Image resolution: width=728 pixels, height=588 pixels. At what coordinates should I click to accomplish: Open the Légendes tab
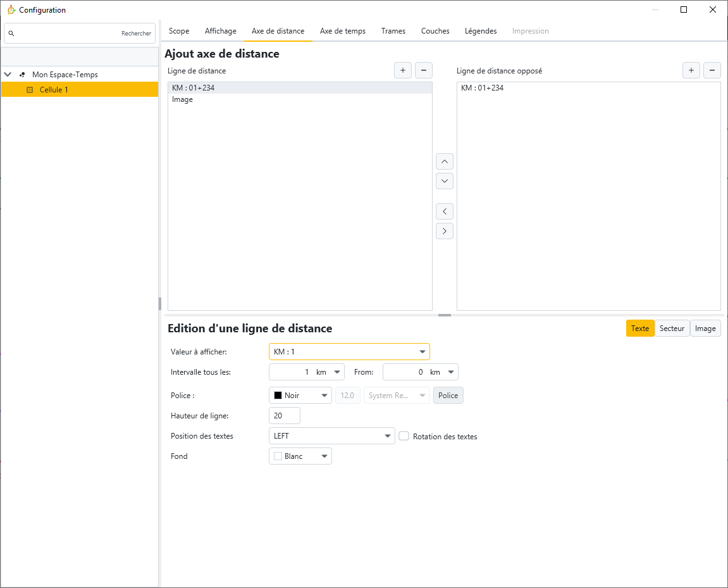point(480,31)
